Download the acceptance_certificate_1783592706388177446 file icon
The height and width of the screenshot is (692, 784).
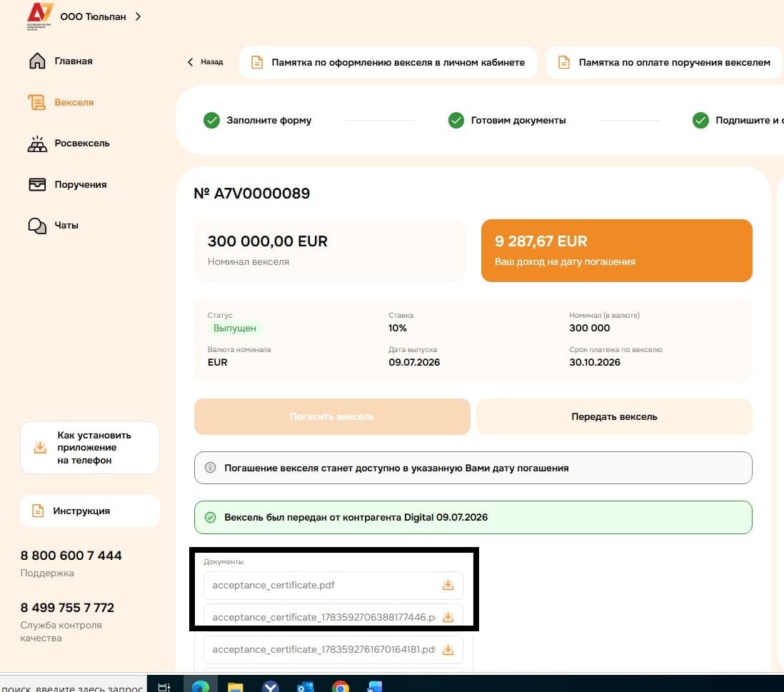(x=448, y=617)
